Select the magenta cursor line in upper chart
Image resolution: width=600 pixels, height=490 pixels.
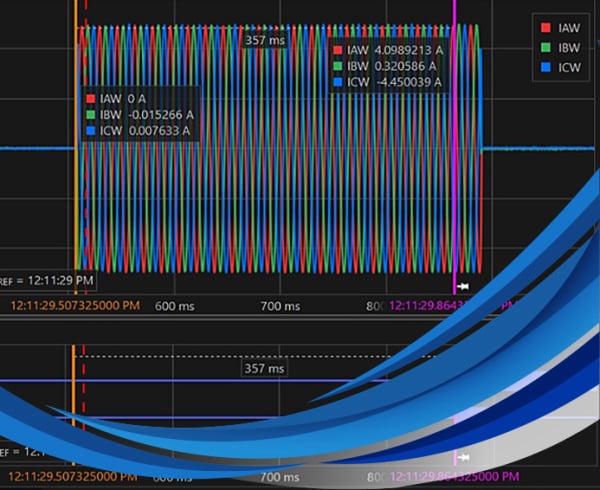click(x=455, y=150)
